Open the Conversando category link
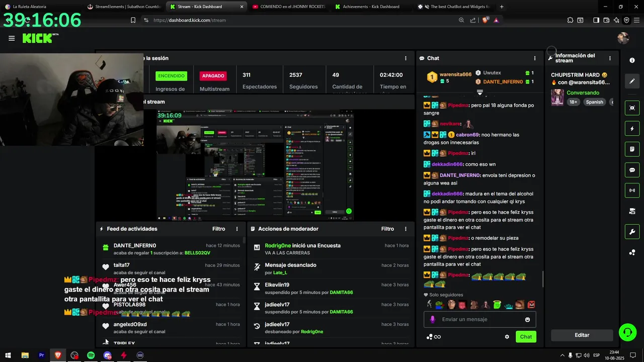This screenshot has height=362, width=644. 583,93
